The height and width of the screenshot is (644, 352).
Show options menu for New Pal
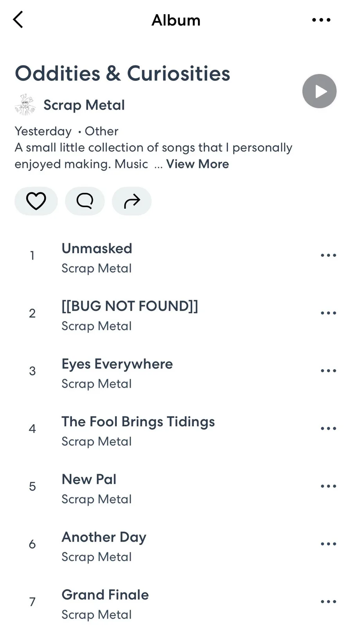[328, 486]
